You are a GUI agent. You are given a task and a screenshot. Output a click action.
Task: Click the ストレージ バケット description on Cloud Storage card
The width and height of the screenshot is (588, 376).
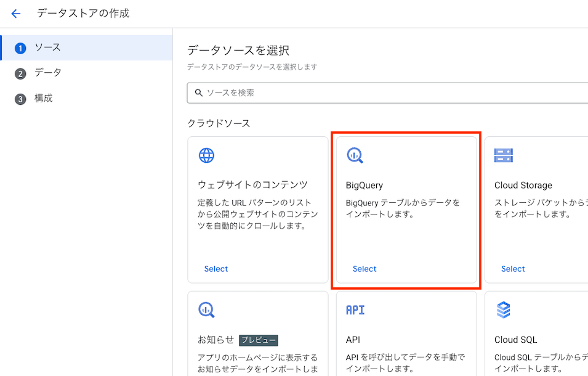pos(541,208)
